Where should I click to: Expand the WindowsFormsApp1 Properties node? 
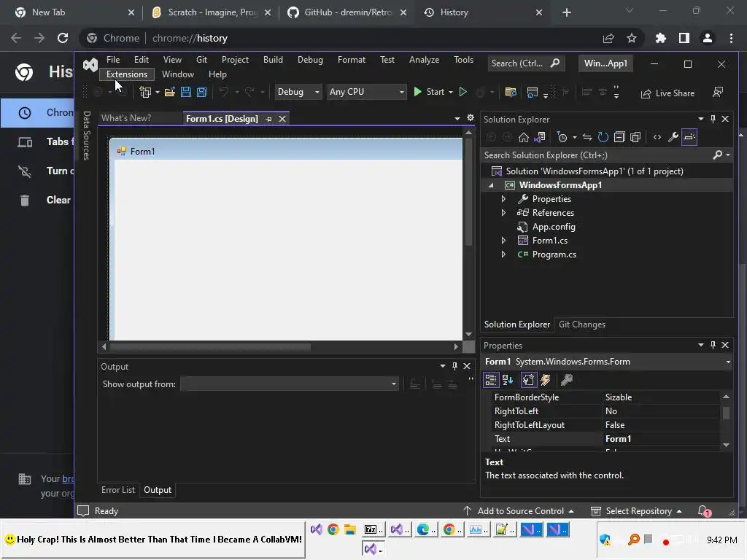tap(503, 199)
